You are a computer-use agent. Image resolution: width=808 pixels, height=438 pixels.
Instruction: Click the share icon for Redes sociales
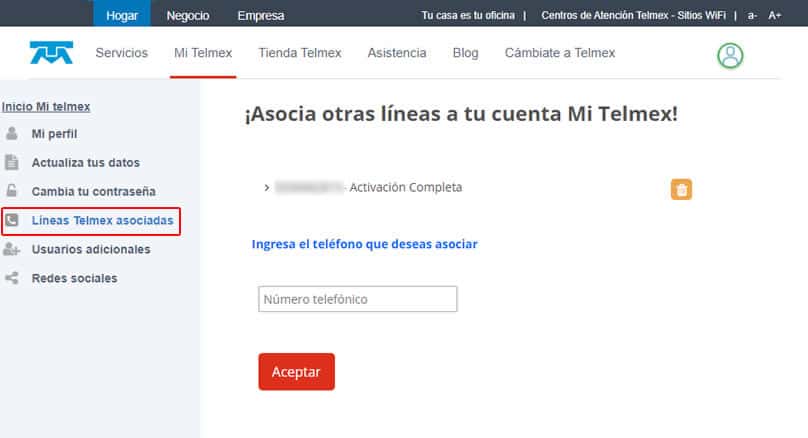point(12,278)
